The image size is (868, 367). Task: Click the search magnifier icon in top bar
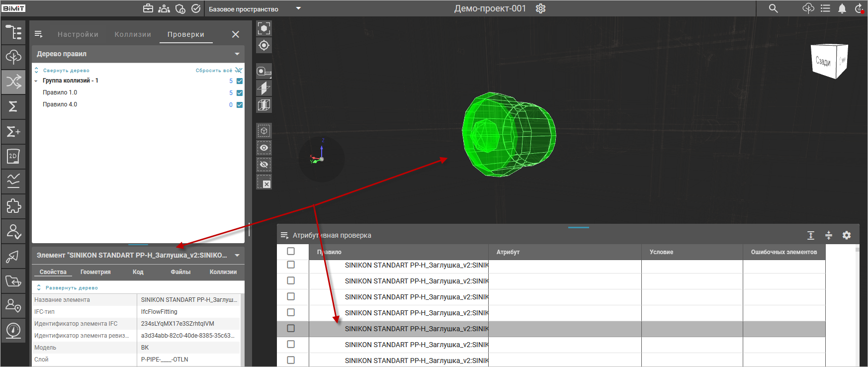coord(773,8)
